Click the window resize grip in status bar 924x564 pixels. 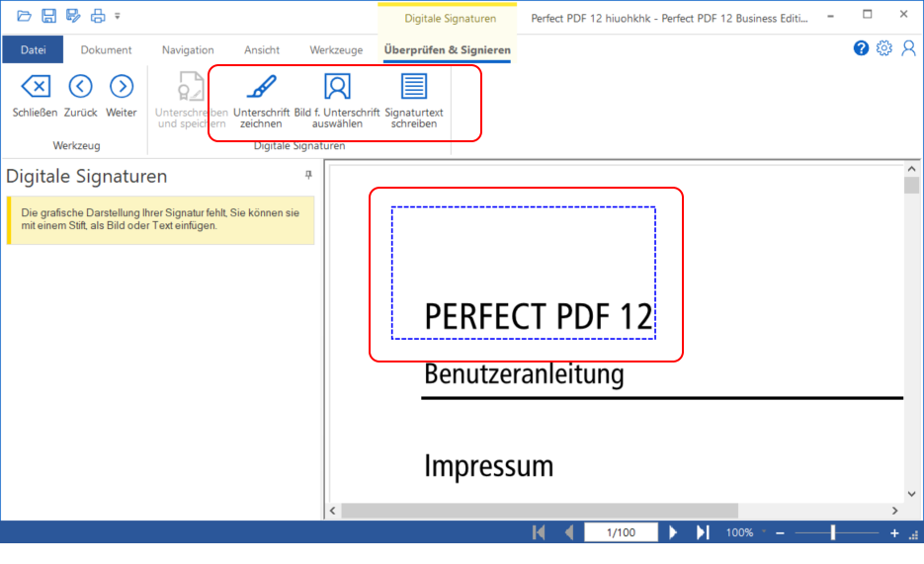point(913,534)
